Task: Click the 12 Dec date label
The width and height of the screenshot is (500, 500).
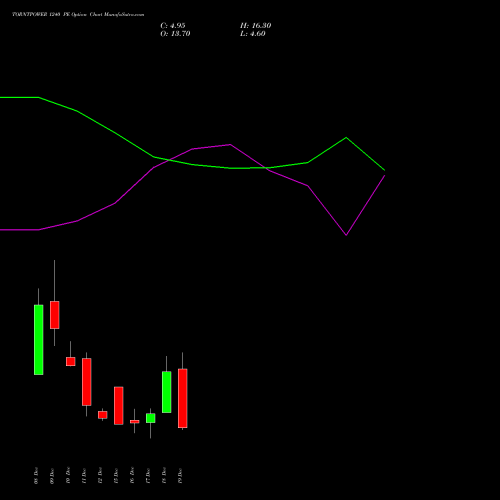Action: coord(100,476)
